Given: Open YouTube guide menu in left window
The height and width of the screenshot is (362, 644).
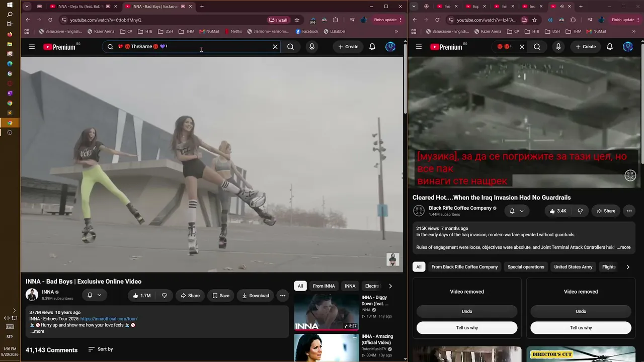Looking at the screenshot, I should (32, 47).
